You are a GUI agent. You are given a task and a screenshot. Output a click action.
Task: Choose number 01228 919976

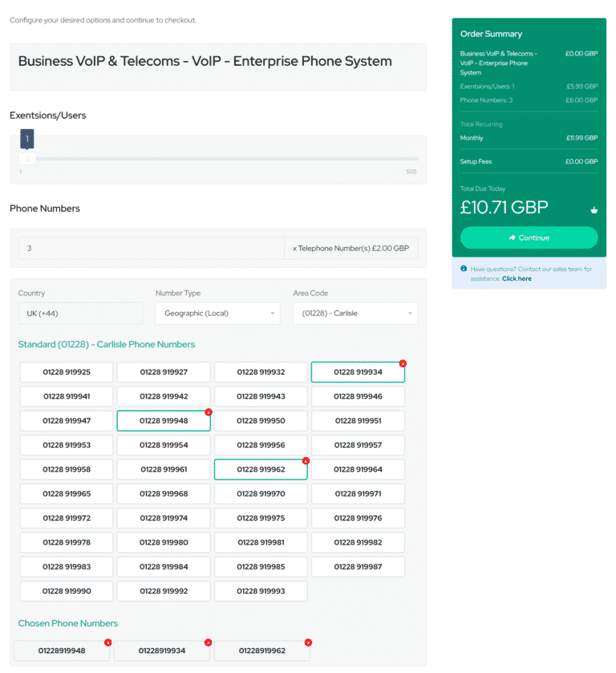coord(358,518)
